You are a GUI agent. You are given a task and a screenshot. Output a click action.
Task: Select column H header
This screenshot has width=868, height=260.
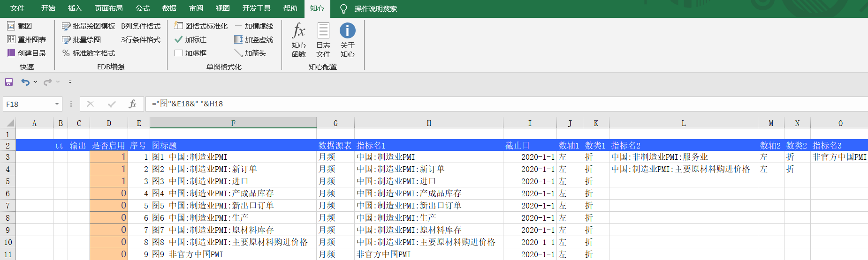click(429, 123)
